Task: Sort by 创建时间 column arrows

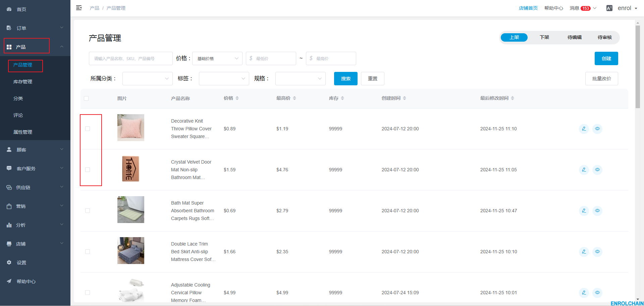Action: tap(405, 98)
